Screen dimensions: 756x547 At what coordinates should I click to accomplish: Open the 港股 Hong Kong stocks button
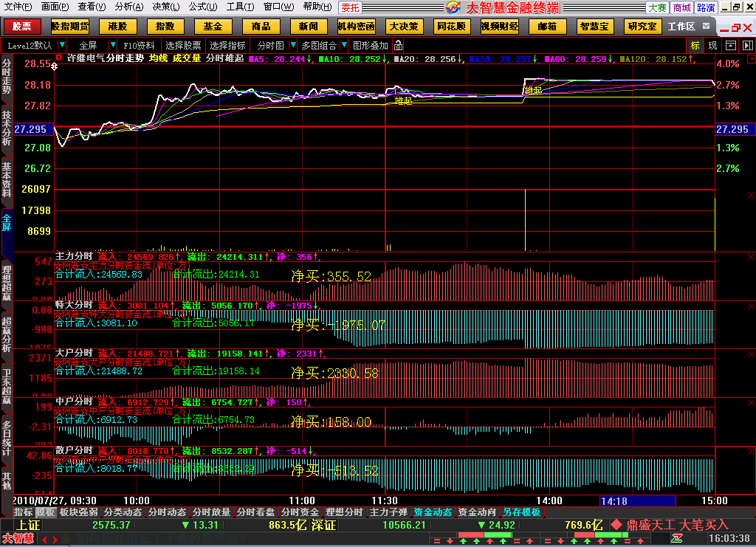(x=117, y=27)
